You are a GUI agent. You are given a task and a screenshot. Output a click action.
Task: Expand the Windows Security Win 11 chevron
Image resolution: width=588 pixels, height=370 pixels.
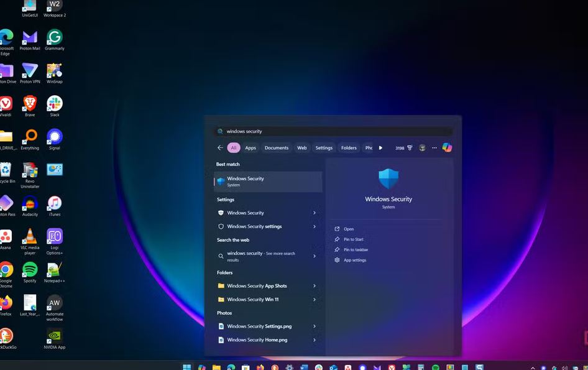pyautogui.click(x=315, y=300)
